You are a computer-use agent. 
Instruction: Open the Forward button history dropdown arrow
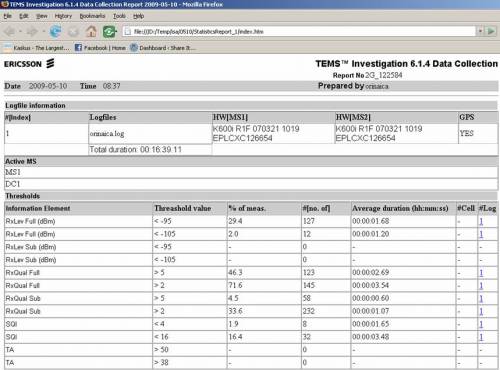[44, 32]
